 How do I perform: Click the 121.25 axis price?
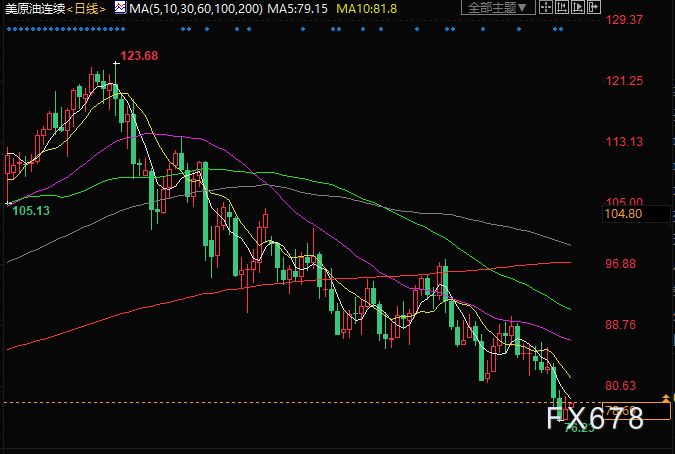pyautogui.click(x=624, y=81)
